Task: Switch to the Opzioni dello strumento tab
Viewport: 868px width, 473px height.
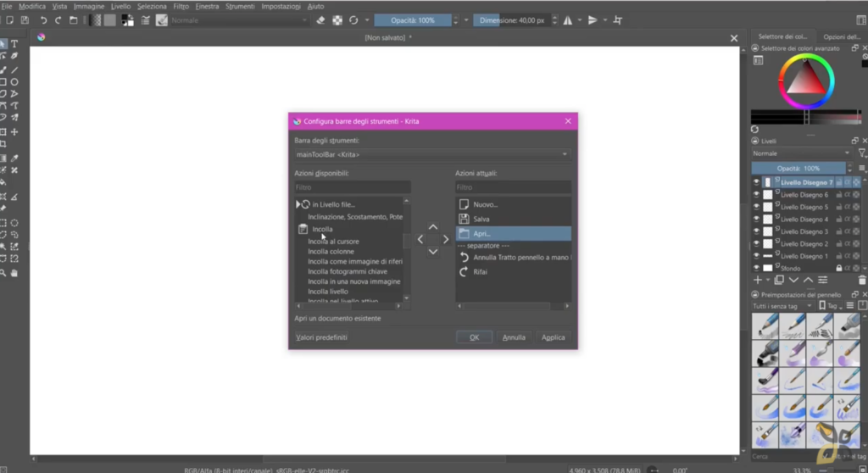Action: pos(842,36)
